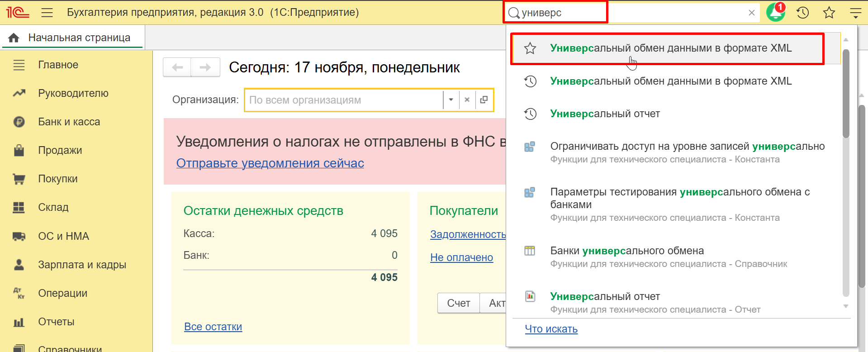868x352 pixels.
Task: Click the forward navigation arrow
Action: tap(205, 67)
